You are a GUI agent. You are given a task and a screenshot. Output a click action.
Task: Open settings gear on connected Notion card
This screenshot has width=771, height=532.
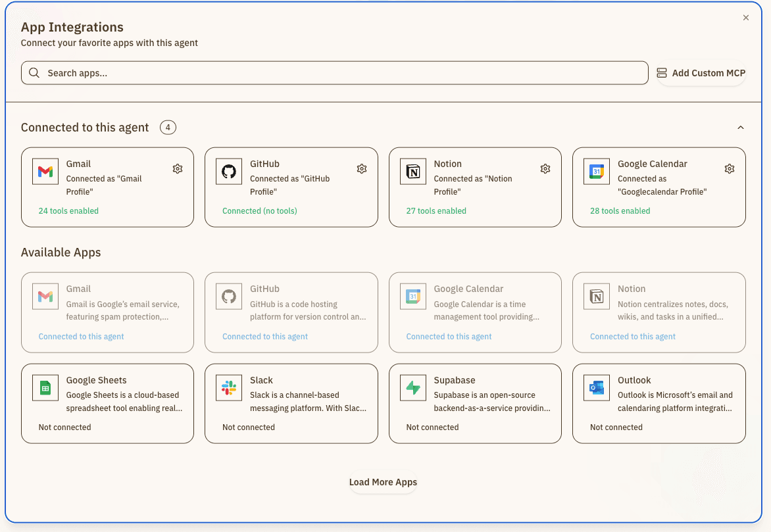pos(545,169)
